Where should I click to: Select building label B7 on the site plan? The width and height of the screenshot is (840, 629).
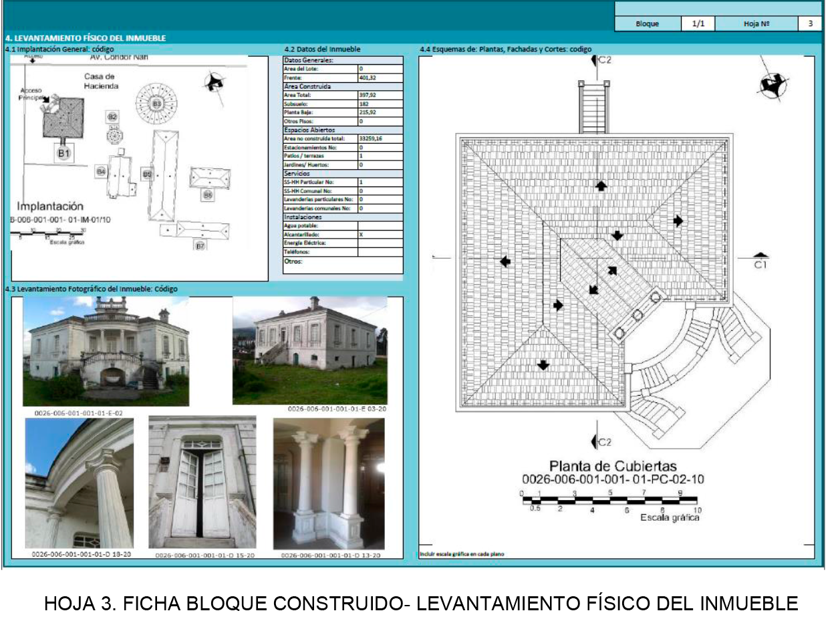coord(200,246)
